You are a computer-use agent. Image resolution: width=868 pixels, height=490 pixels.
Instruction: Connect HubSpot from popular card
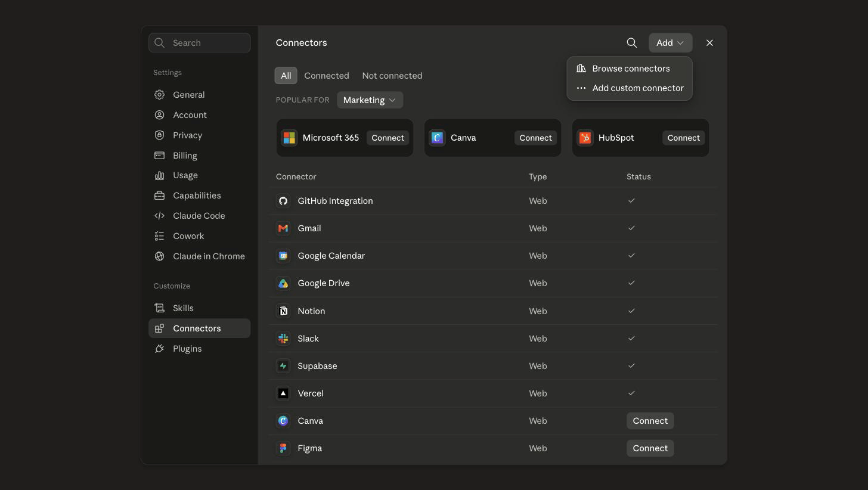[x=683, y=138]
